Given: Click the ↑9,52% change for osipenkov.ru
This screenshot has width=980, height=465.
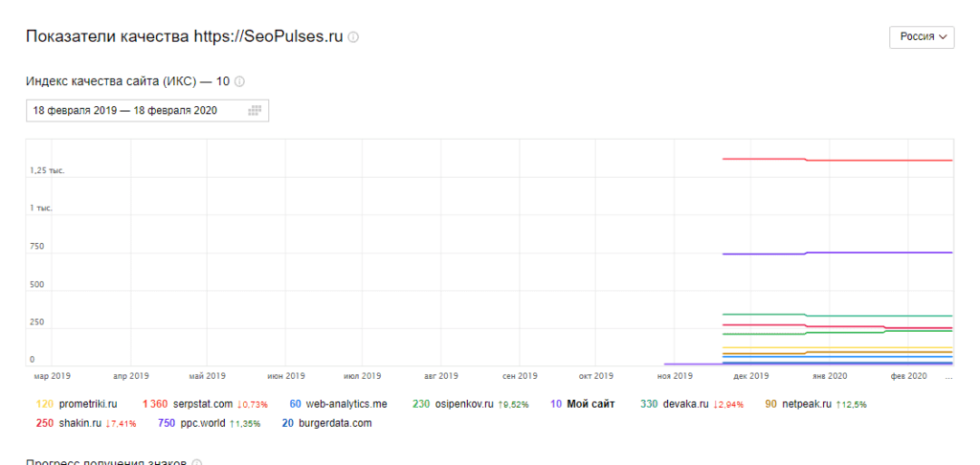Looking at the screenshot, I should coord(513,405).
